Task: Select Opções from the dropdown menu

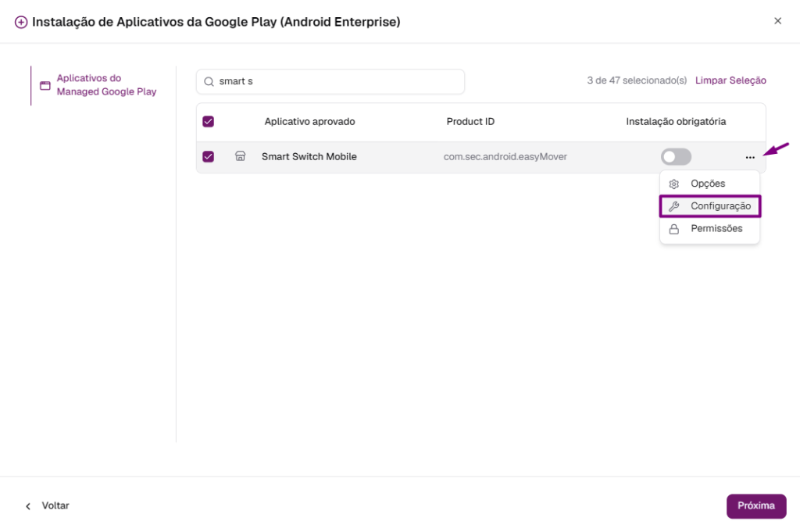Action: (x=709, y=184)
